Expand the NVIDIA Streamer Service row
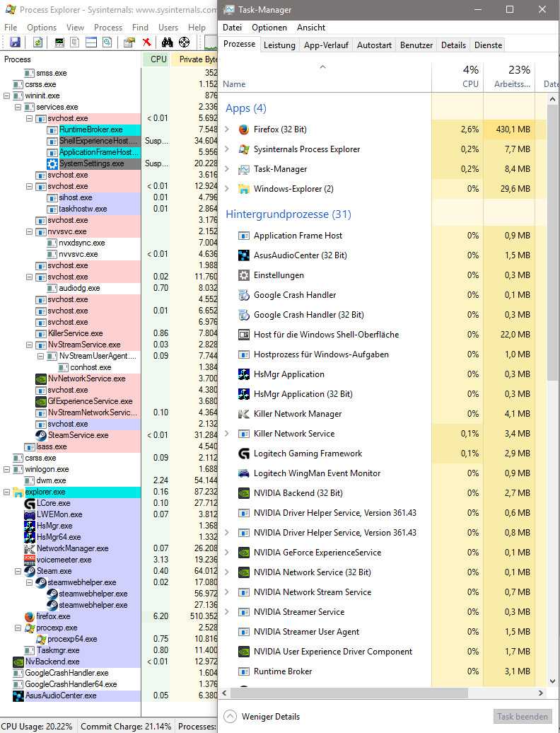Image resolution: width=560 pixels, height=733 pixels. pos(227,612)
